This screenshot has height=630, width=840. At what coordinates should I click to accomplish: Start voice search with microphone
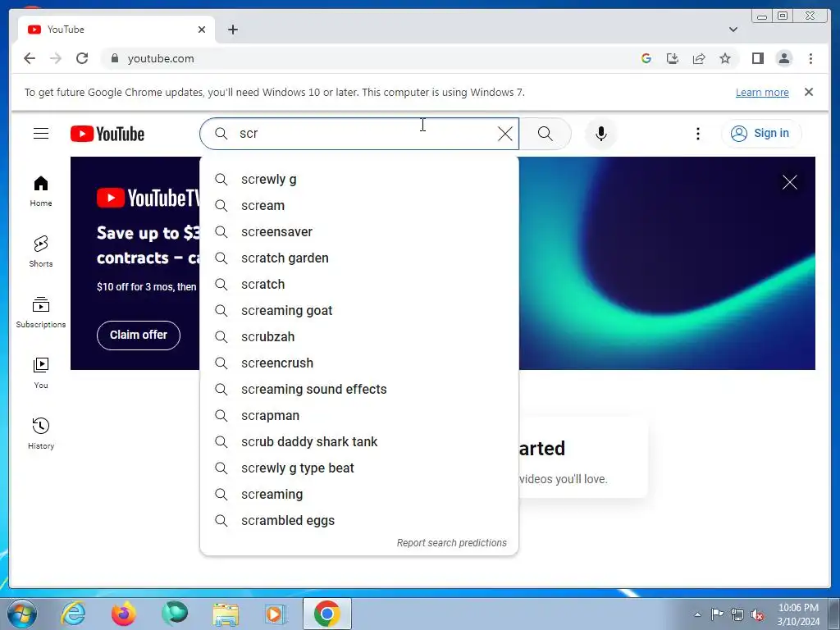point(601,134)
